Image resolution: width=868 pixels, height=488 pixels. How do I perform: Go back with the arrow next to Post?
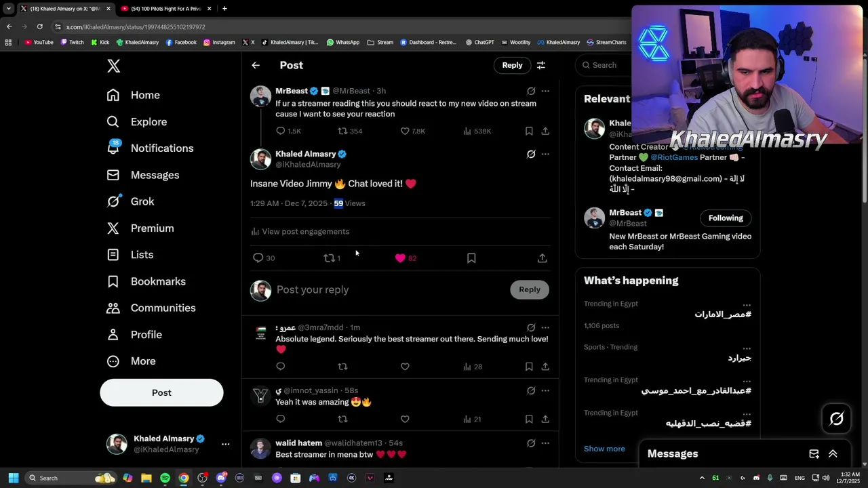(256, 65)
